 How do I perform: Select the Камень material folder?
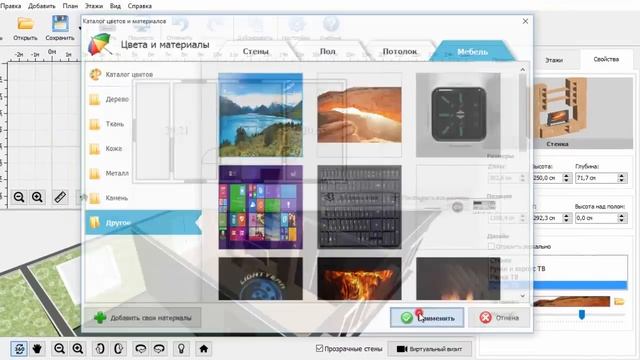point(109,198)
